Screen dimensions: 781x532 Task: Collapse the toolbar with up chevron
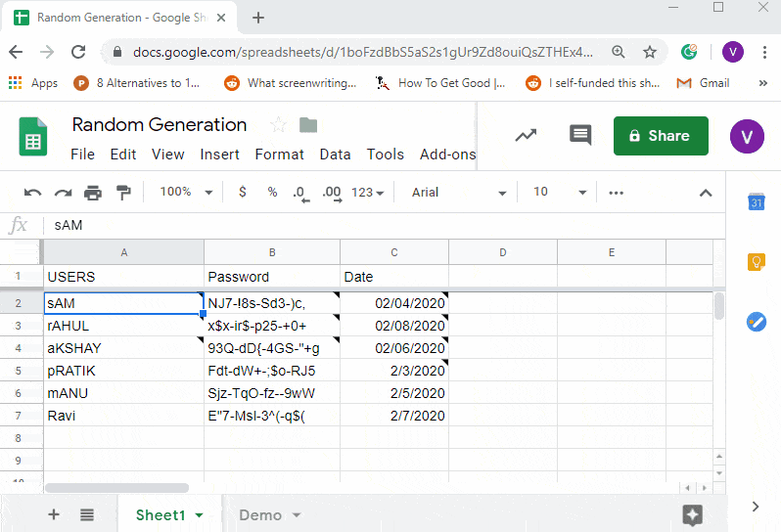point(705,193)
